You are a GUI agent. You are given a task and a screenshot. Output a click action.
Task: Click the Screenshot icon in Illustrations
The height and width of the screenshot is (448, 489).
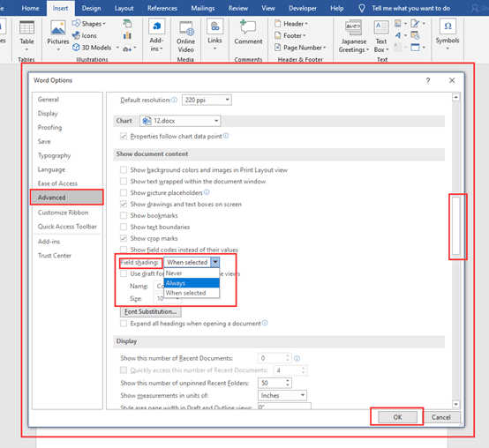tap(127, 48)
